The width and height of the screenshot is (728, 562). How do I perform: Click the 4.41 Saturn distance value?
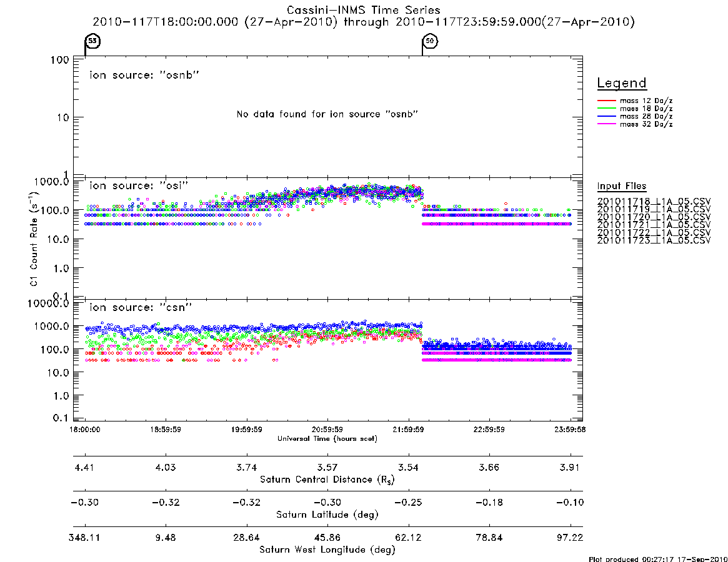(x=84, y=467)
